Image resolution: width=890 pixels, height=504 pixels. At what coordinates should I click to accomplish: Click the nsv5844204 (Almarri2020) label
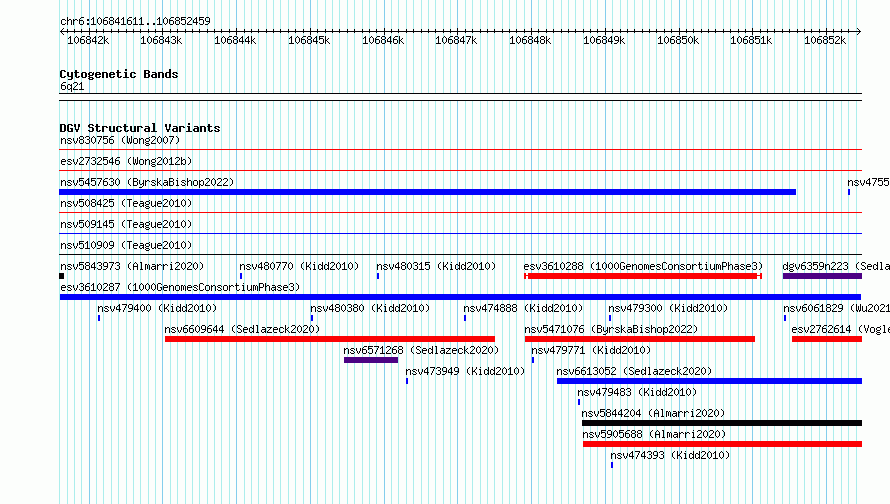pyautogui.click(x=653, y=413)
